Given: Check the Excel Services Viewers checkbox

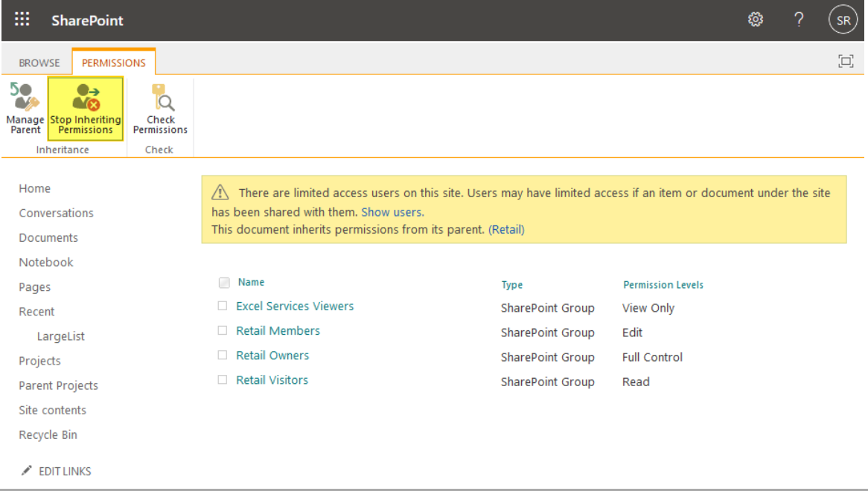Looking at the screenshot, I should pos(222,307).
